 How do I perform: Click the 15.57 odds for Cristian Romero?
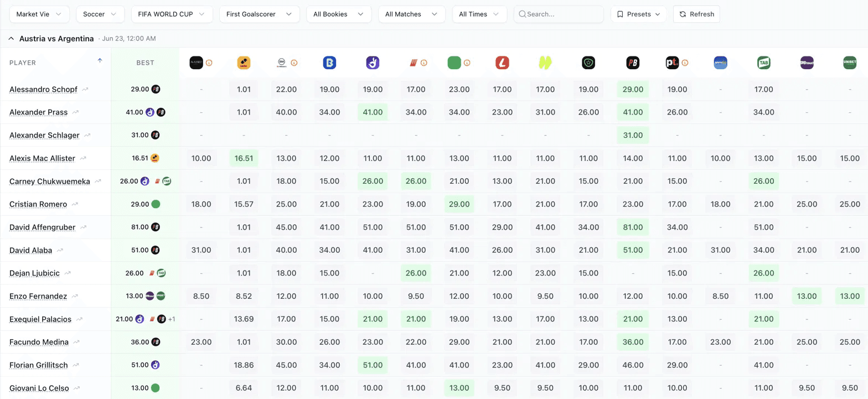(x=244, y=204)
